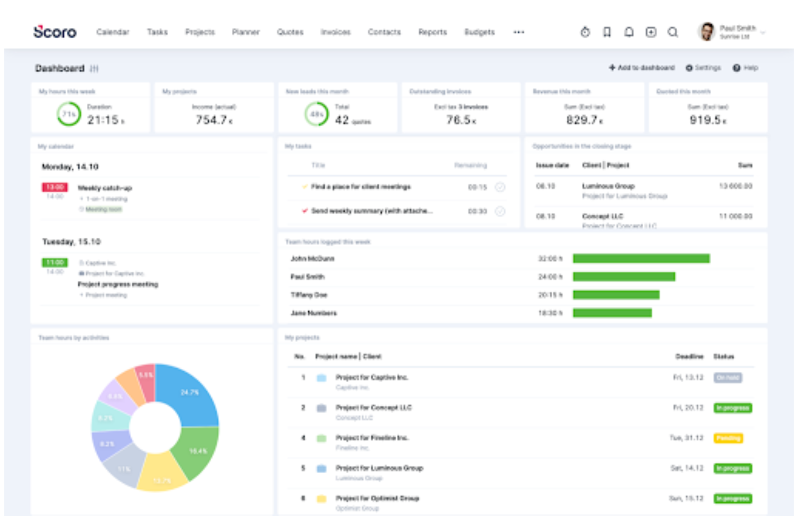Open dashboard Settings
Viewport: 798px width, 532px height.
703,68
